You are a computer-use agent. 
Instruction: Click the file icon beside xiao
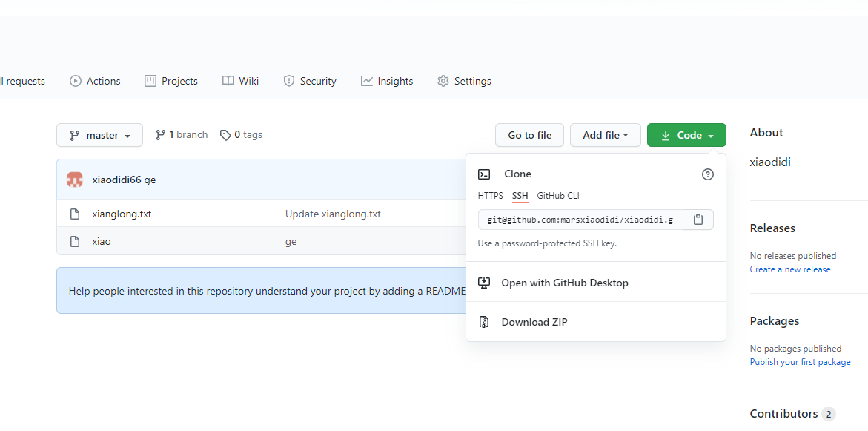[x=74, y=241]
